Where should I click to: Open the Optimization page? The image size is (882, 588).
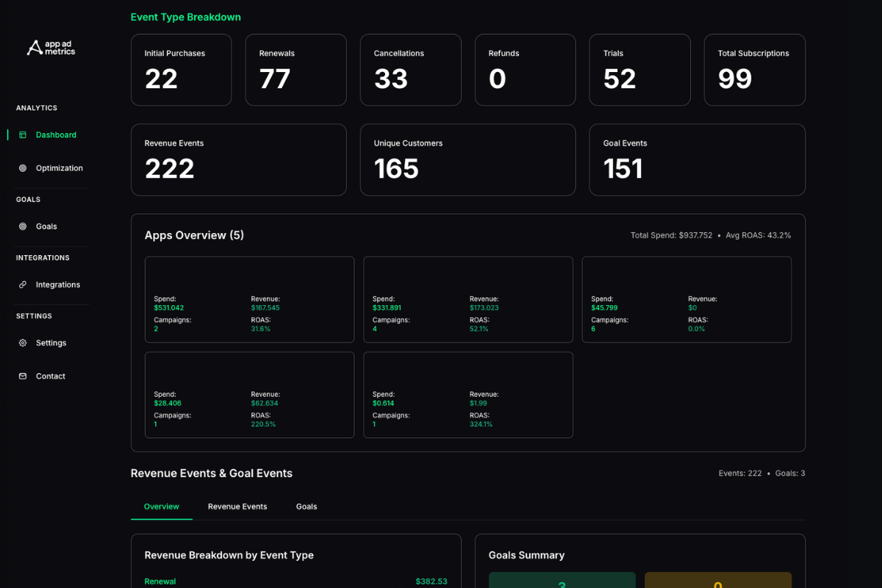(x=59, y=168)
